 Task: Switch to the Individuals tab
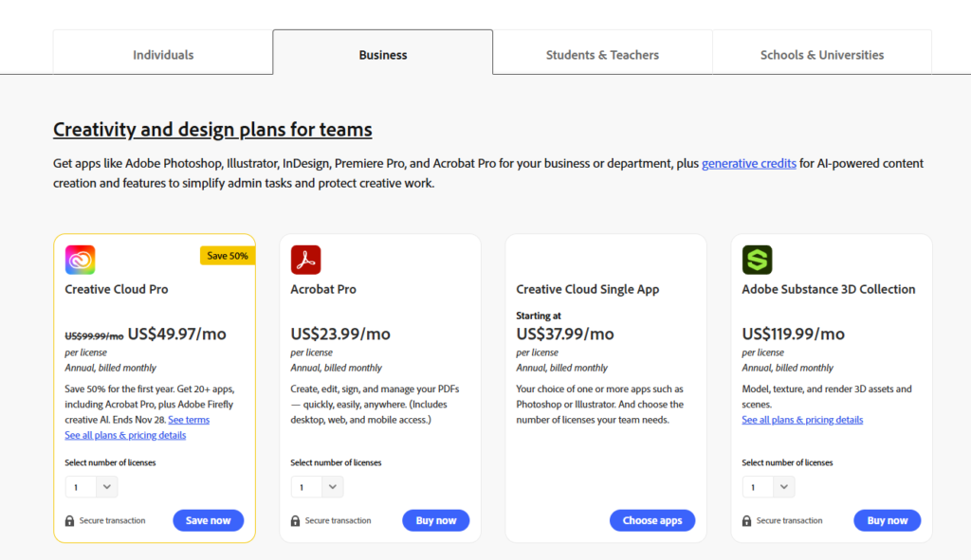tap(162, 55)
